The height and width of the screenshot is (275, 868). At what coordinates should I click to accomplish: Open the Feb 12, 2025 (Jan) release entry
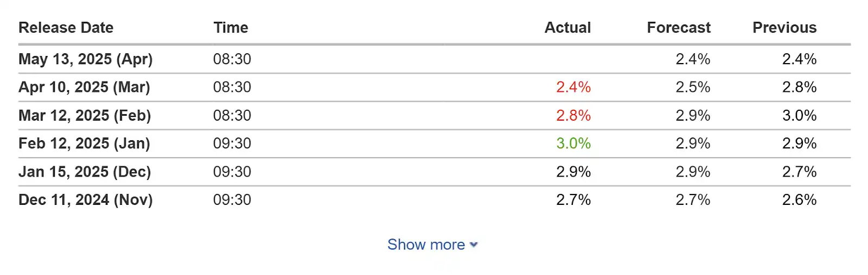(x=84, y=143)
